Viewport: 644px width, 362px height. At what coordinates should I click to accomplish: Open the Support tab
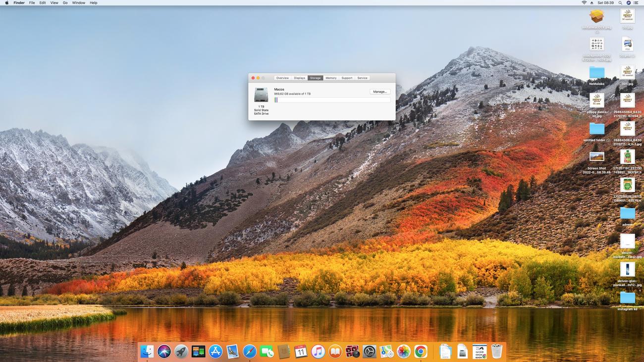(x=347, y=78)
